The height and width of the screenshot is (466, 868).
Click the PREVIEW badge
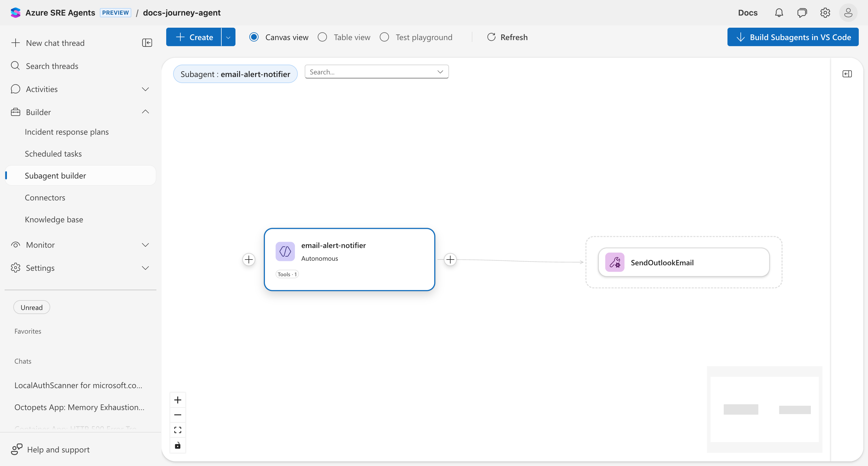click(115, 13)
